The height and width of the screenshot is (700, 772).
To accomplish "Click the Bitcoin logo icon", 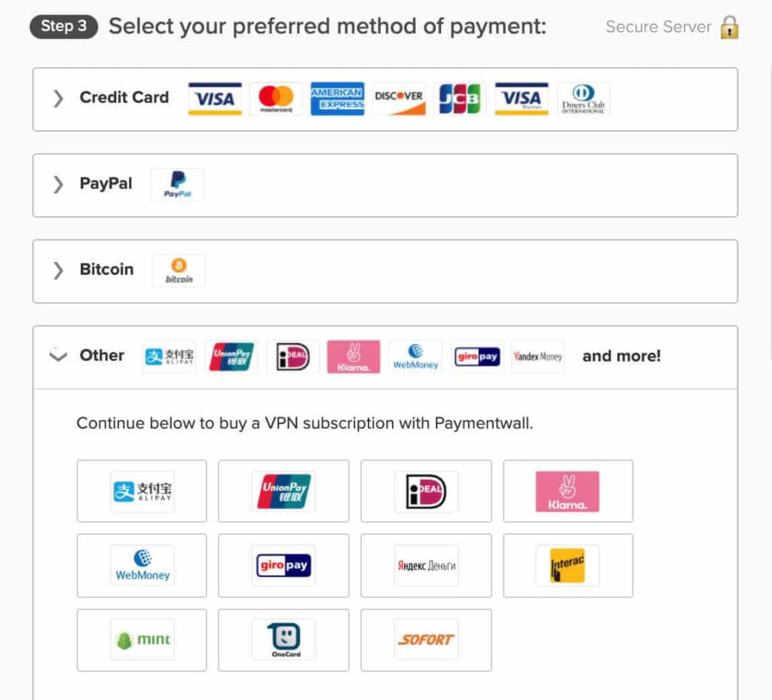I will pos(179,271).
